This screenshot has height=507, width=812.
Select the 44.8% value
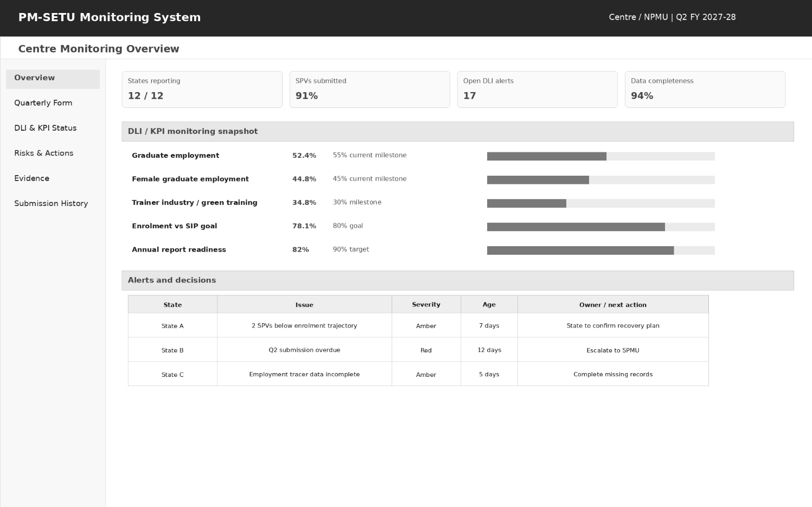tap(304, 179)
